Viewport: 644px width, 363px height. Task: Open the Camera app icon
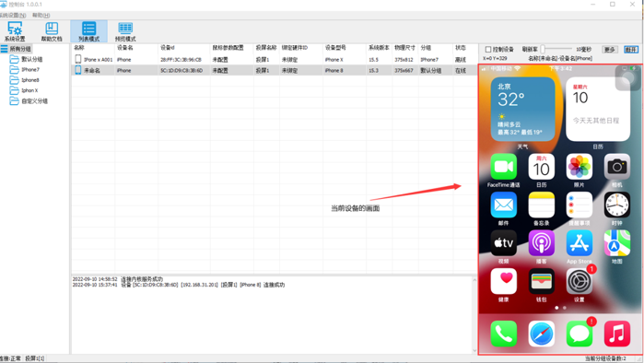[617, 167]
